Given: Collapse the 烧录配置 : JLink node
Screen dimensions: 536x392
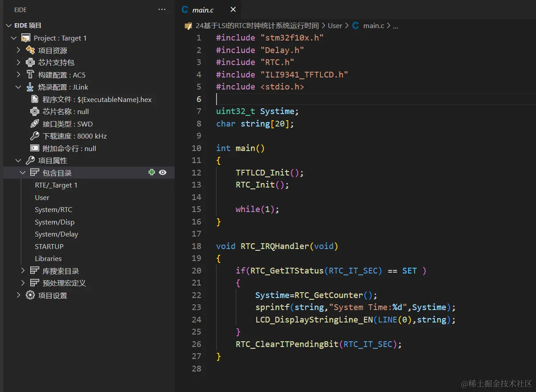Looking at the screenshot, I should (18, 87).
